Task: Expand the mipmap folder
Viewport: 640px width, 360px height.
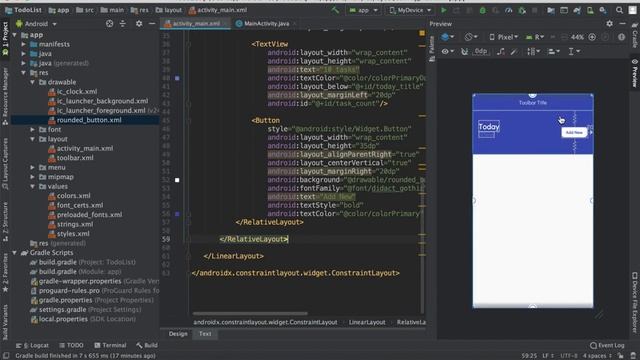Action: [x=33, y=177]
